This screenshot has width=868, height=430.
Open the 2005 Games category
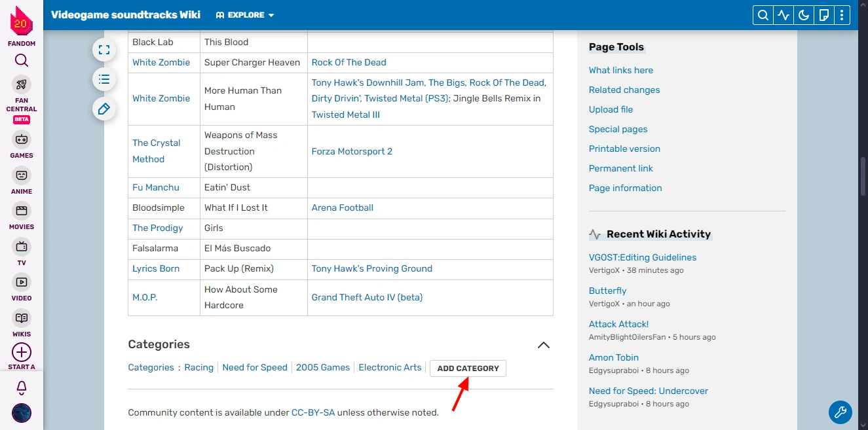323,368
